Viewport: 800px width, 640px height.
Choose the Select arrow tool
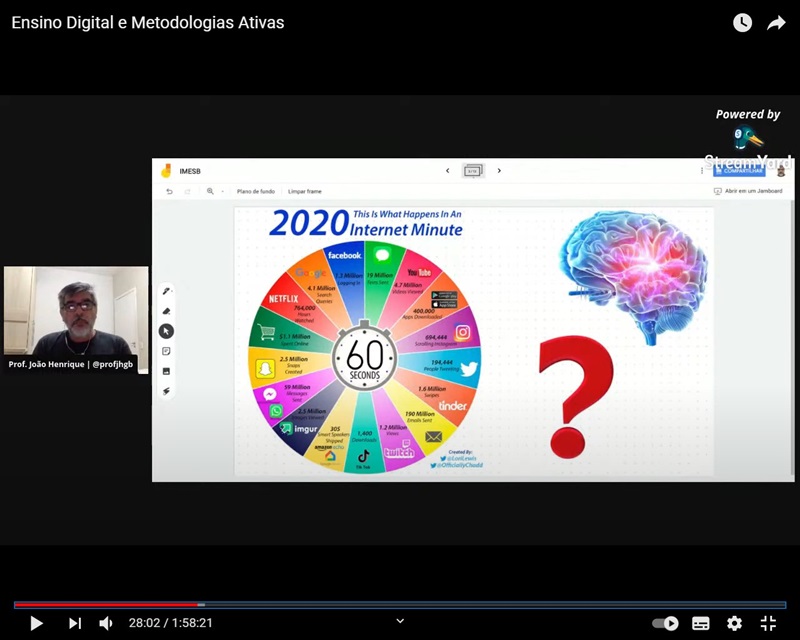coord(166,331)
